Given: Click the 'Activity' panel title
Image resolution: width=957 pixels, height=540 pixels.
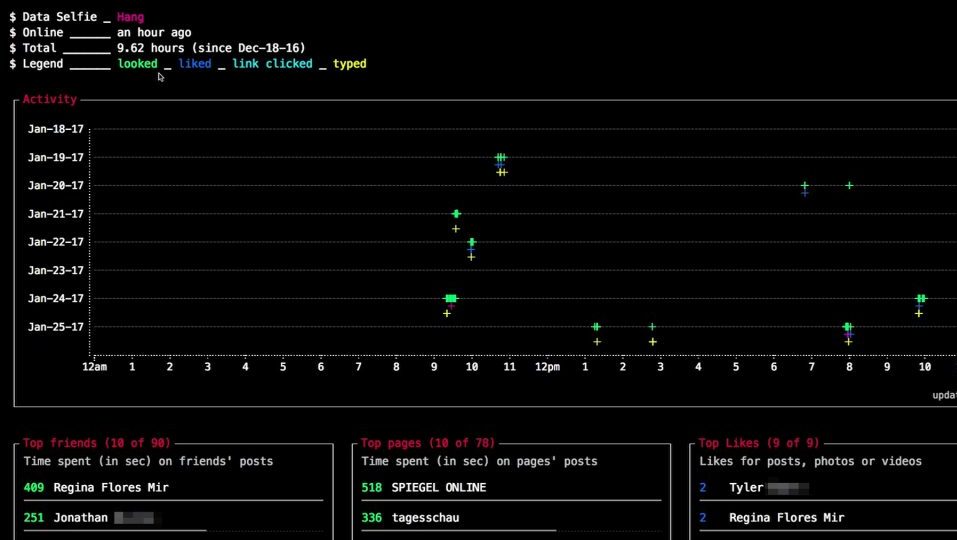Looking at the screenshot, I should [50, 100].
